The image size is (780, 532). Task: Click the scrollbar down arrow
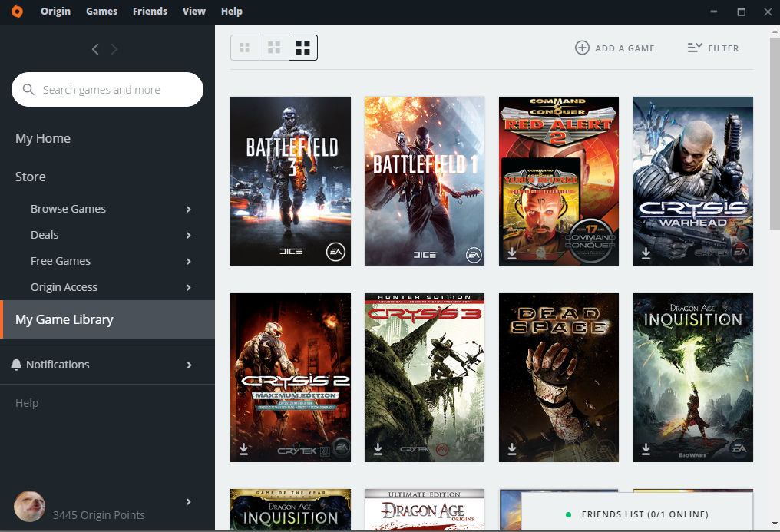coord(775,524)
